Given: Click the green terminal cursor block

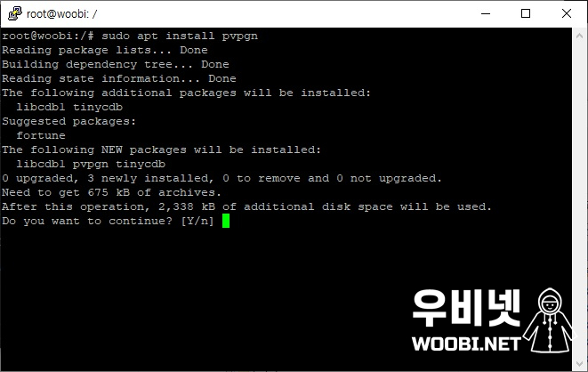Looking at the screenshot, I should tap(226, 221).
